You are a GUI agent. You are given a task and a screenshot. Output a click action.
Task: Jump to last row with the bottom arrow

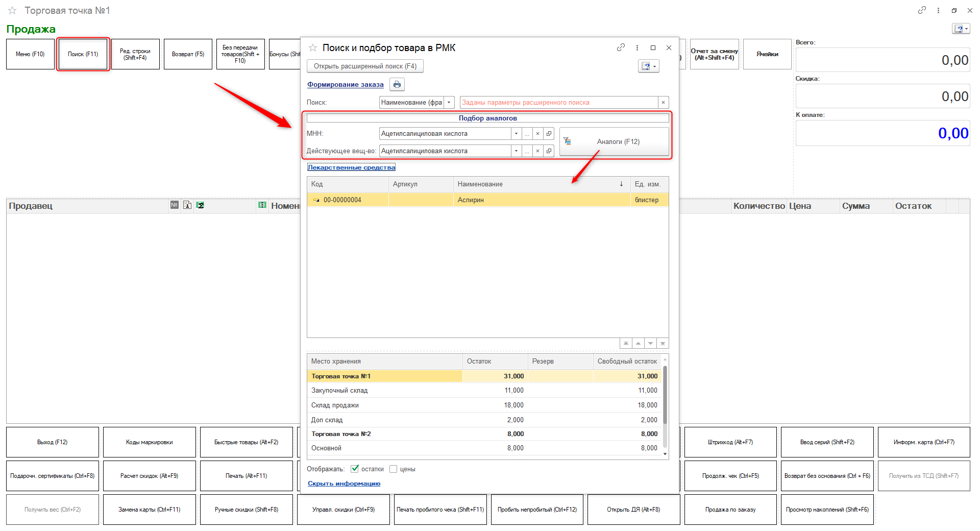click(663, 343)
